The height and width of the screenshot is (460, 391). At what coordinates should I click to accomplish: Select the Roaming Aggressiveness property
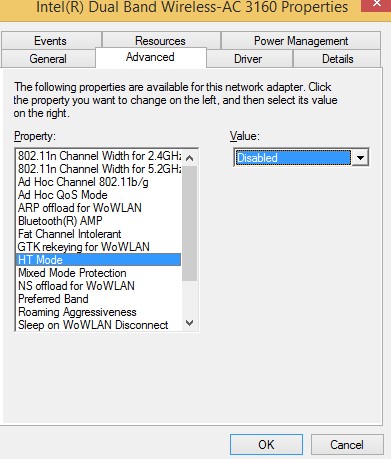point(99,312)
